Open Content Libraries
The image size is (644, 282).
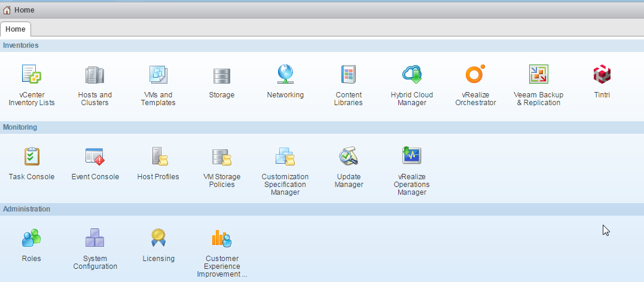click(349, 75)
